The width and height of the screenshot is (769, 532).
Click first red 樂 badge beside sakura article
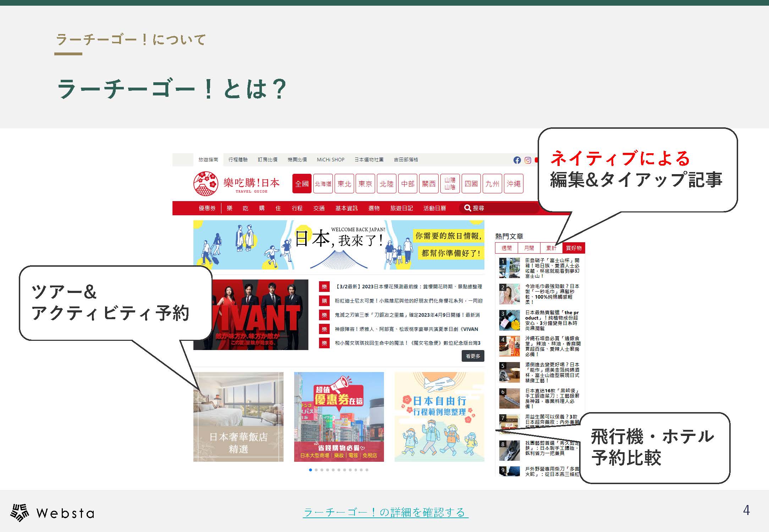click(x=324, y=287)
